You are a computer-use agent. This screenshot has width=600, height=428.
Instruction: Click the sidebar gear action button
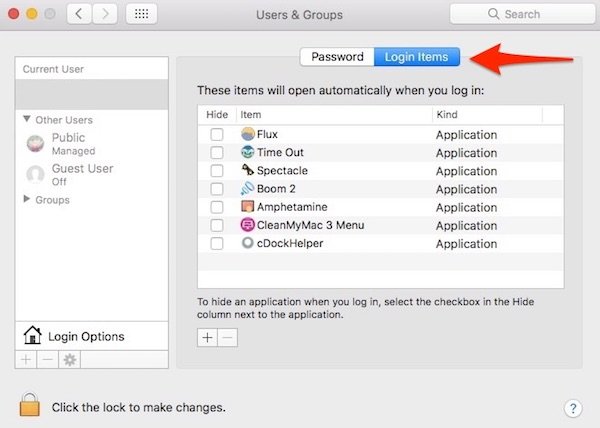pyautogui.click(x=70, y=359)
